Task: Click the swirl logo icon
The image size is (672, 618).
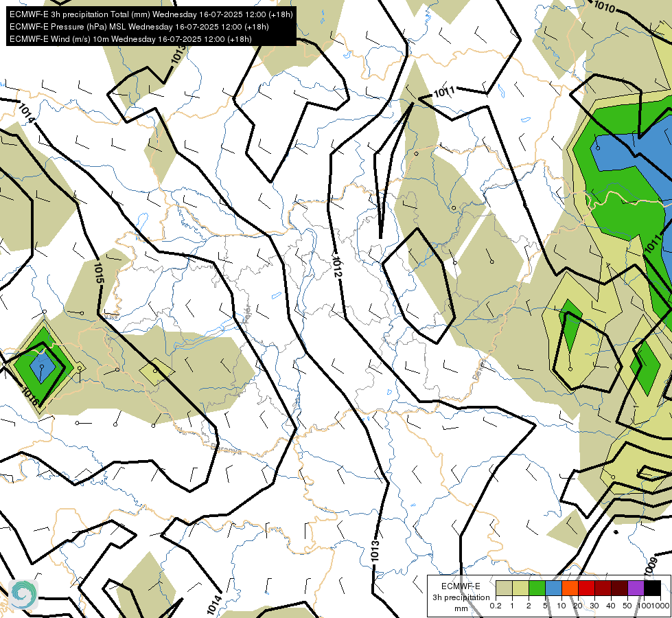Action: coord(23,595)
